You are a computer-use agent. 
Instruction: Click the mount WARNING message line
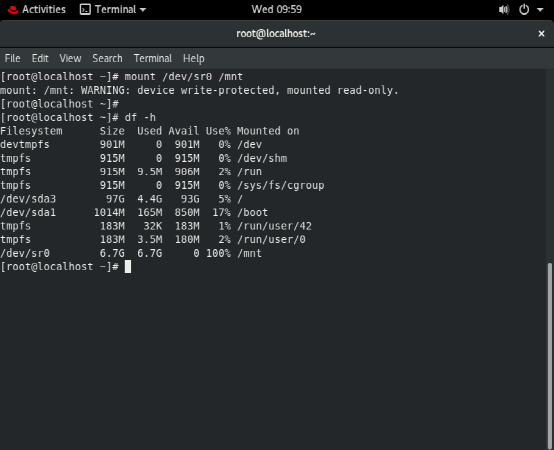click(x=199, y=90)
